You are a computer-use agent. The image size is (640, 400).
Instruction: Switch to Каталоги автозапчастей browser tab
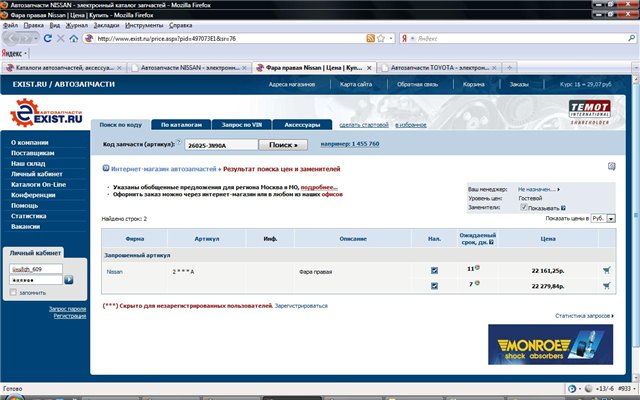(x=64, y=68)
